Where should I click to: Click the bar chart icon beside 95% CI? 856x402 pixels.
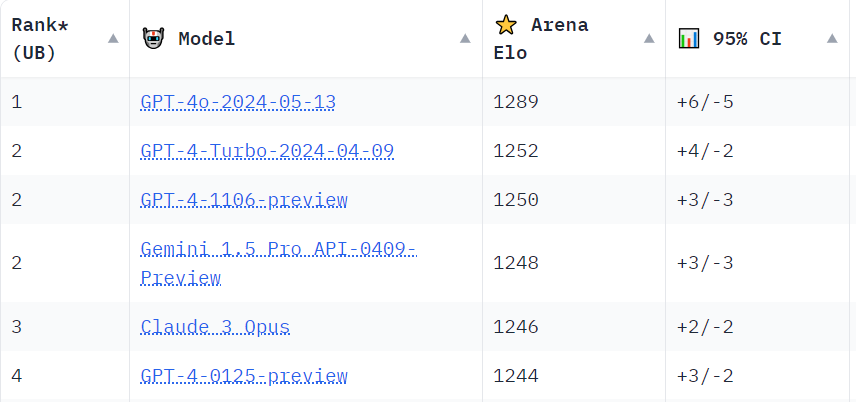[689, 39]
